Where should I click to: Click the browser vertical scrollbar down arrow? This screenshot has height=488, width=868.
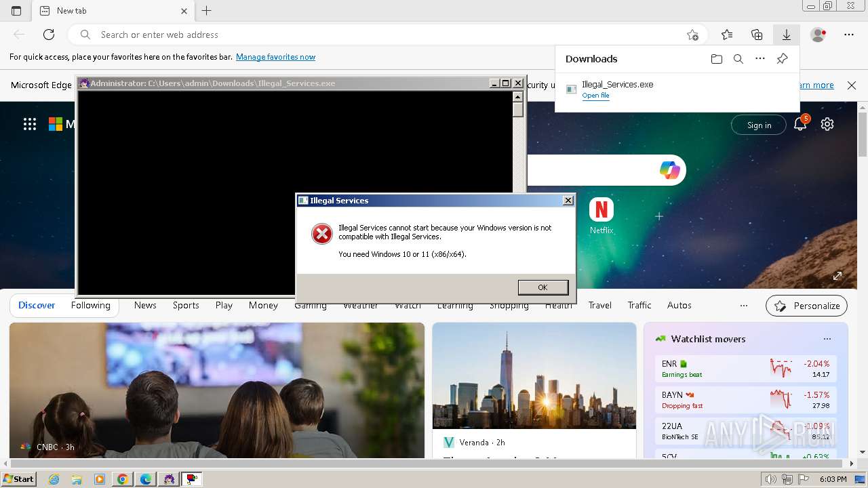(863, 452)
